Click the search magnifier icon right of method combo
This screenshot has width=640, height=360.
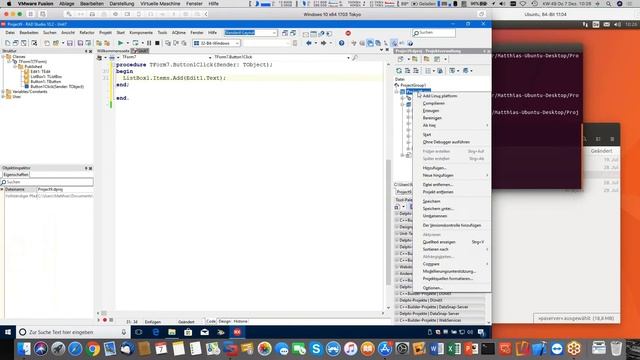pos(355,58)
